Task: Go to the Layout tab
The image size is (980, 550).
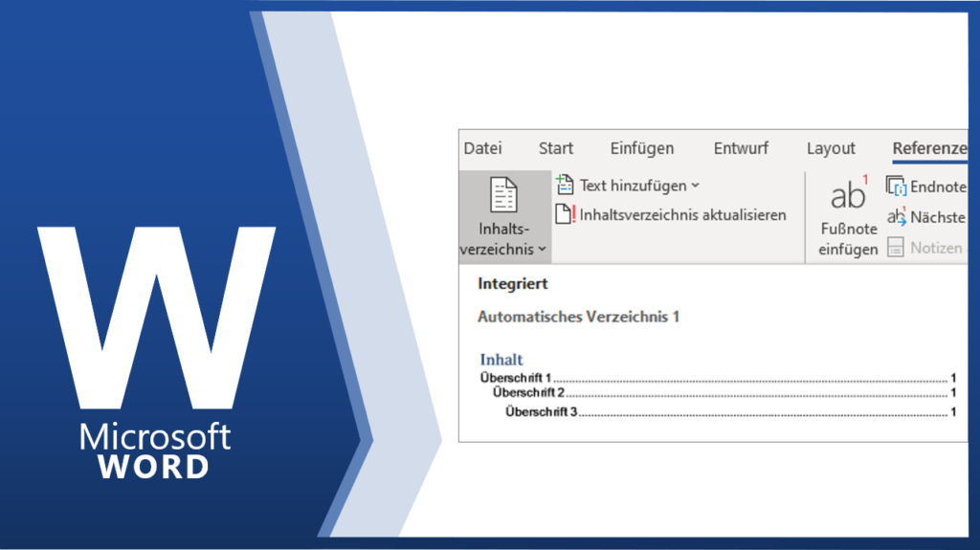Action: (831, 149)
